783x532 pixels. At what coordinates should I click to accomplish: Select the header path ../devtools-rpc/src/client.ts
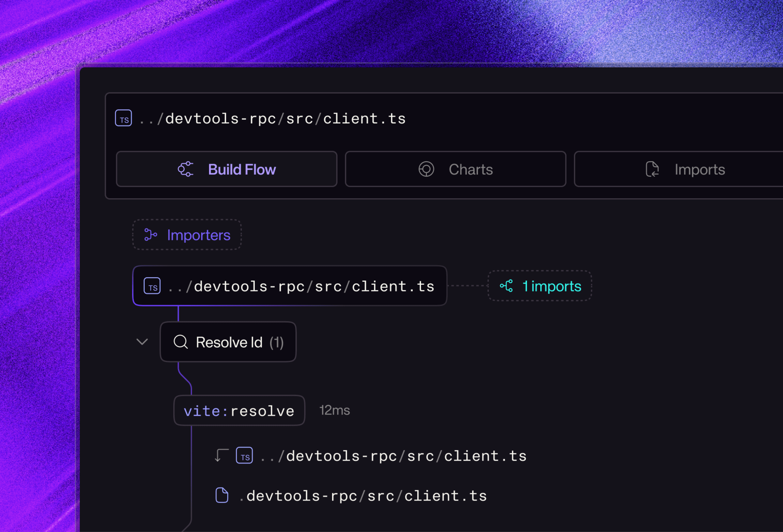[272, 119]
